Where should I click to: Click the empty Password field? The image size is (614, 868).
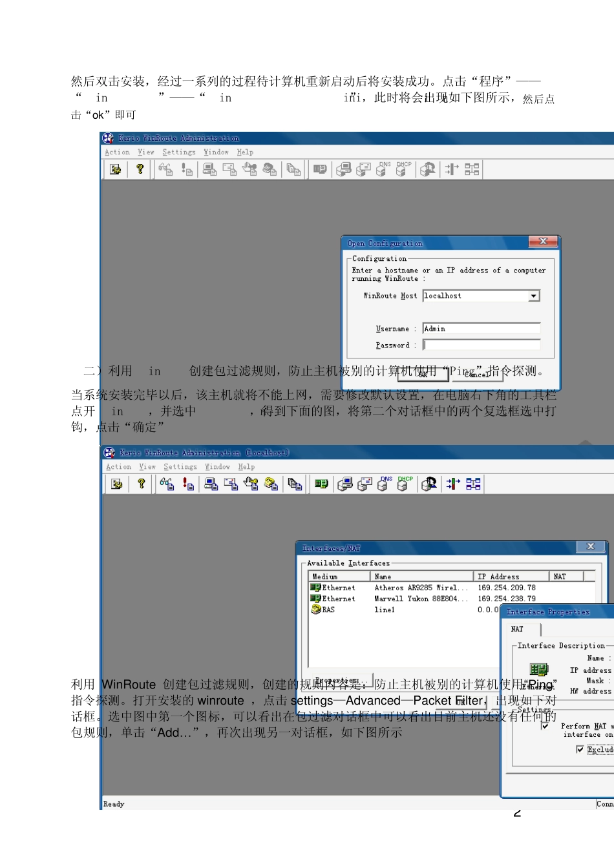[x=482, y=345]
